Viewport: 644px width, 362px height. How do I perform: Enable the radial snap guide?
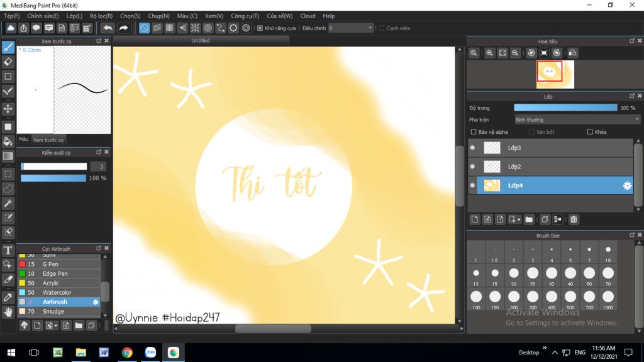(195, 28)
